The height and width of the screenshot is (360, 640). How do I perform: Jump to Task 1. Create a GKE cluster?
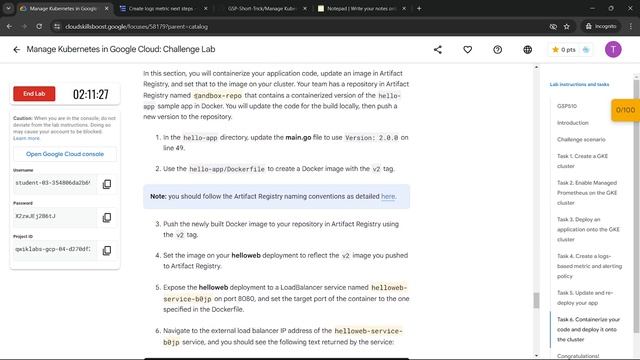(x=582, y=161)
